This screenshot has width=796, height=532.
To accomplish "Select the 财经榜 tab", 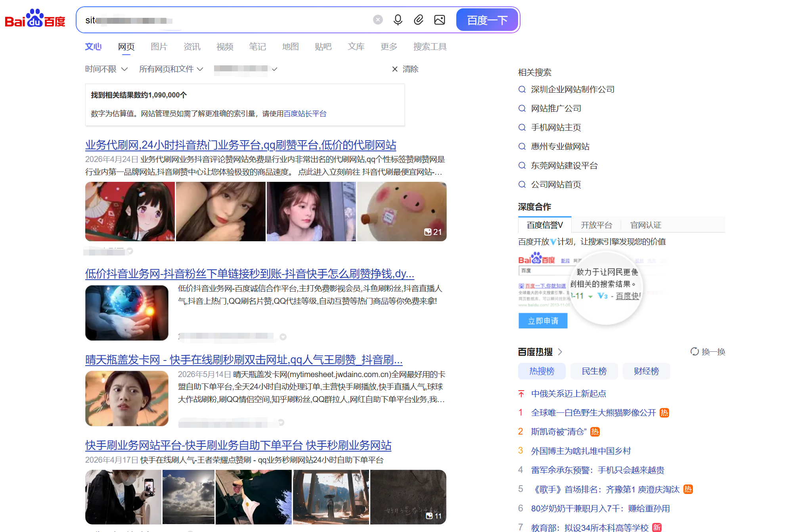I will point(646,371).
